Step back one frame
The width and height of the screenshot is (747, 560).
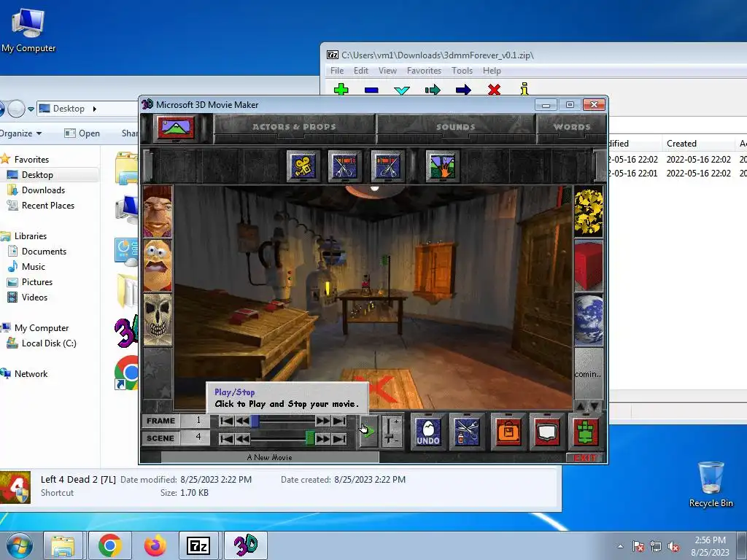click(242, 421)
